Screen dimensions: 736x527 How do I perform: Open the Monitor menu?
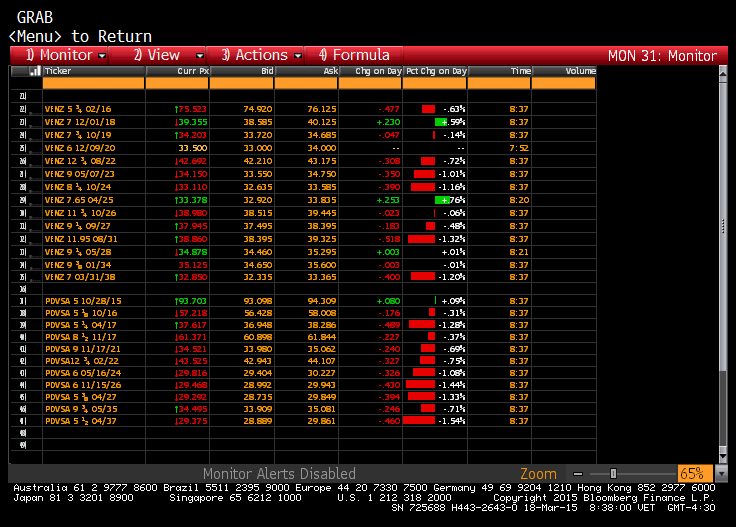coord(59,55)
